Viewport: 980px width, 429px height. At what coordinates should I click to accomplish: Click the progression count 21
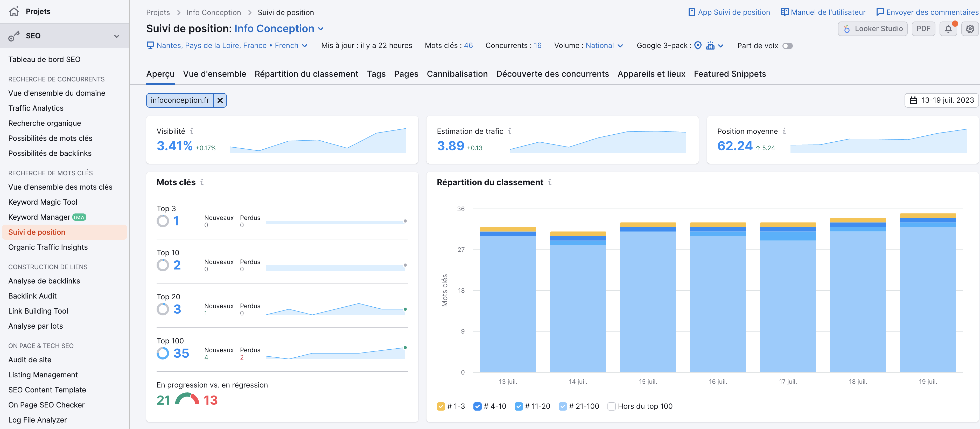(x=163, y=400)
